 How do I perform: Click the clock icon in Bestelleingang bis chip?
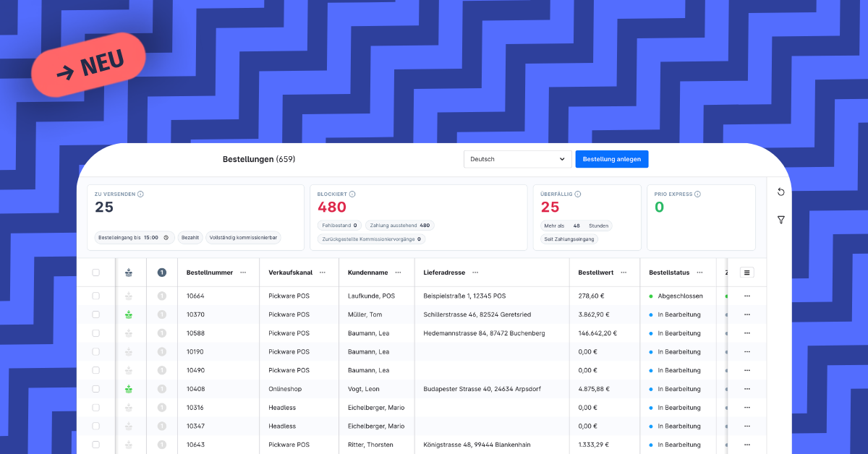pos(166,237)
